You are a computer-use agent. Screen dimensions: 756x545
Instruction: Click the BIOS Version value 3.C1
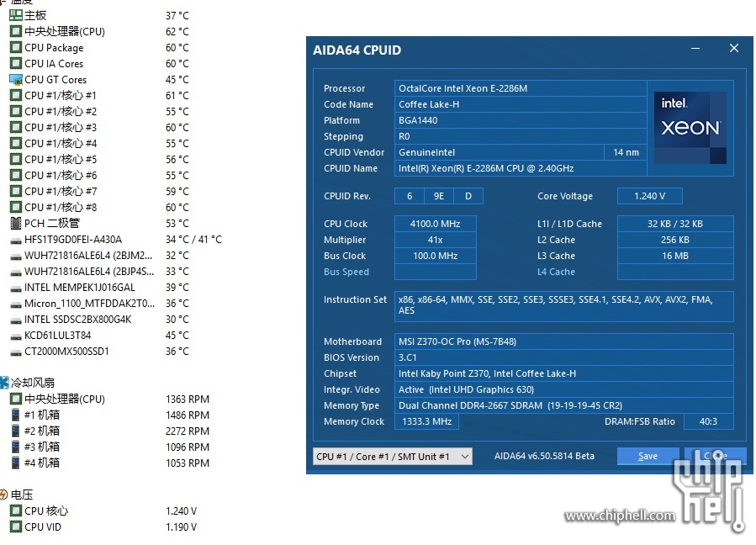(x=563, y=357)
